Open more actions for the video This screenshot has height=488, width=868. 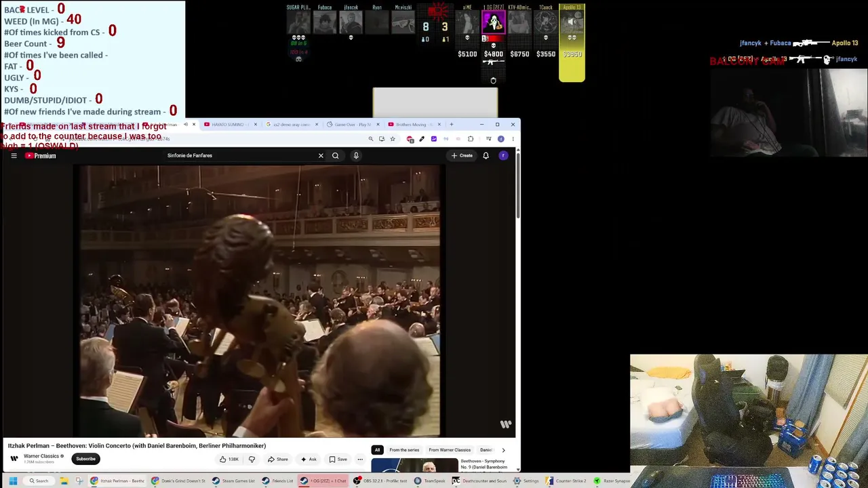click(360, 460)
